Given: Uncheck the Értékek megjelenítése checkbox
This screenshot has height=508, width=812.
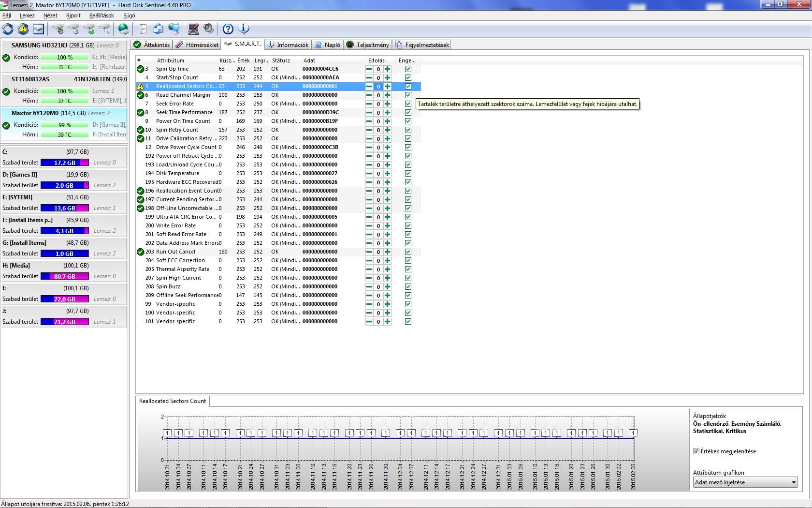Looking at the screenshot, I should click(696, 451).
